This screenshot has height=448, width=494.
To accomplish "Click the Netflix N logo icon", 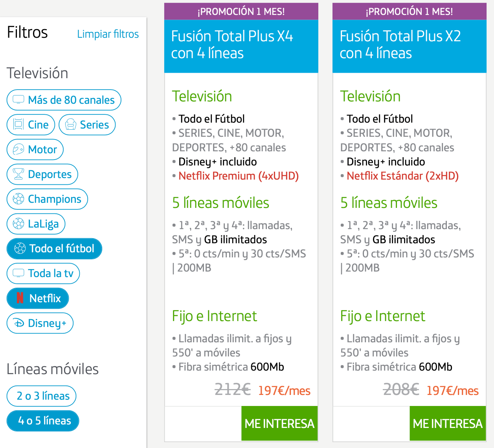I will tap(20, 298).
